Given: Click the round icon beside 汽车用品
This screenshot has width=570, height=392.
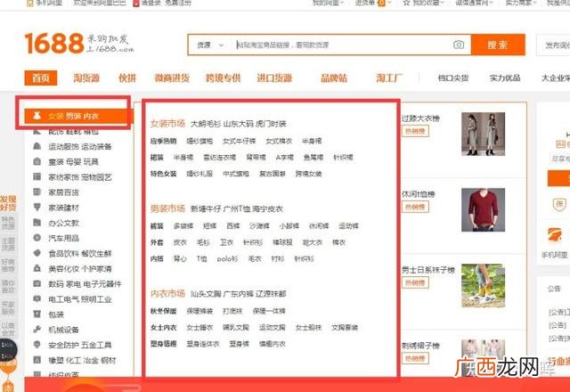Looking at the screenshot, I should [x=37, y=238].
